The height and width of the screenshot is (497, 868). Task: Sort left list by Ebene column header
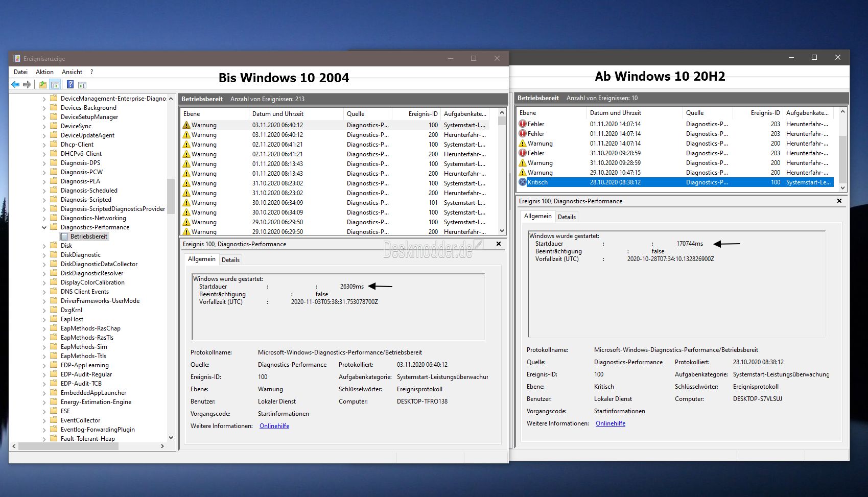point(215,114)
